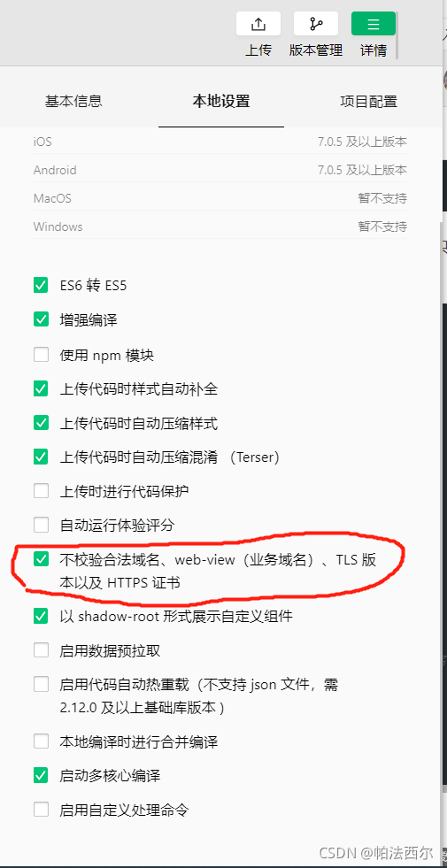Check 自动运行体验评分 option
This screenshot has width=447, height=868.
41,524
